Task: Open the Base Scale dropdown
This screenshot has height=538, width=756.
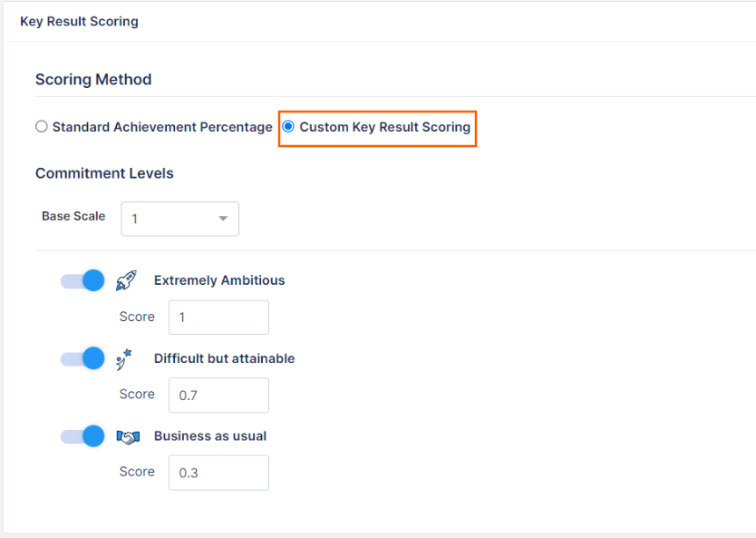Action: pos(179,219)
